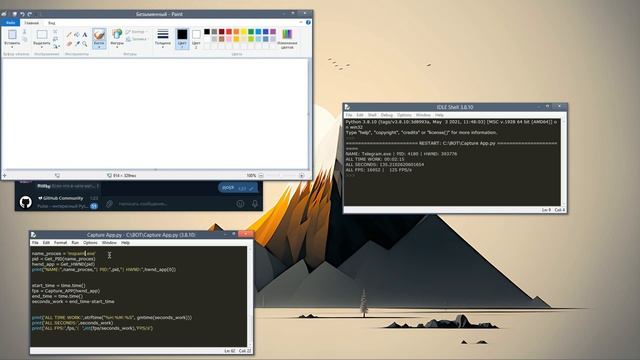Click the Paste clipboard icon in Paint
Viewport: 640px width, 360px height.
12,34
